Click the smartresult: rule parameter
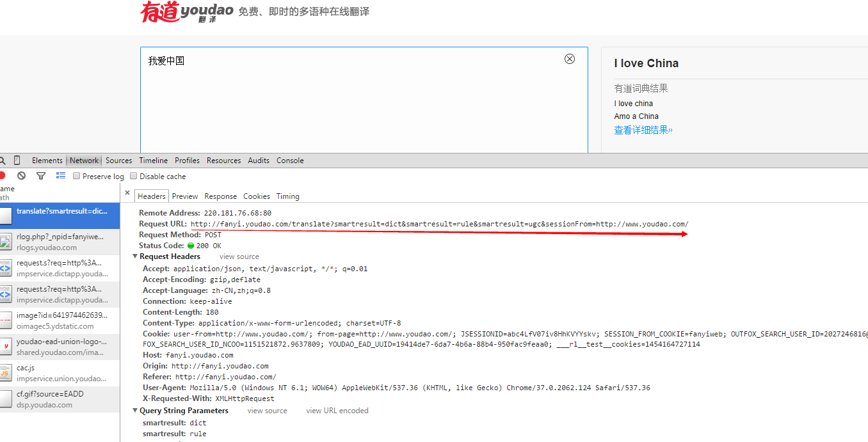This screenshot has height=442, width=868. (174, 434)
